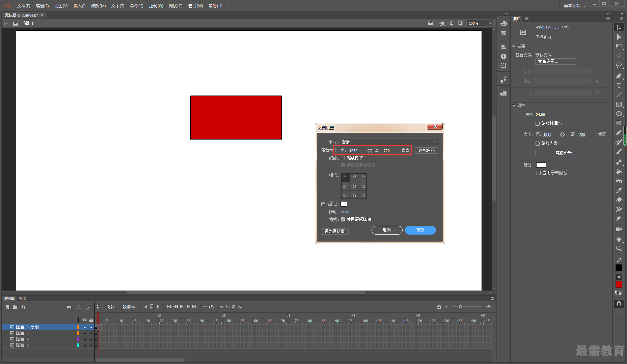
Task: Select the Rectangle tool
Action: point(619,104)
